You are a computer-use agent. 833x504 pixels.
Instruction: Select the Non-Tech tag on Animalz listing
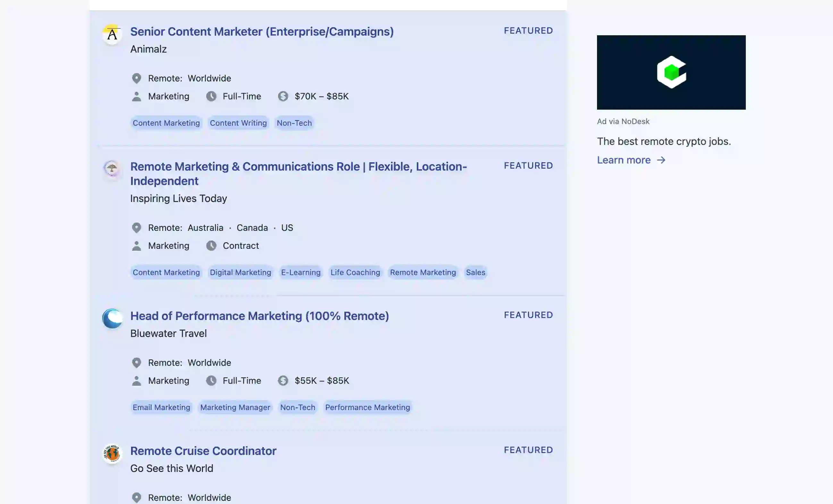pyautogui.click(x=294, y=123)
